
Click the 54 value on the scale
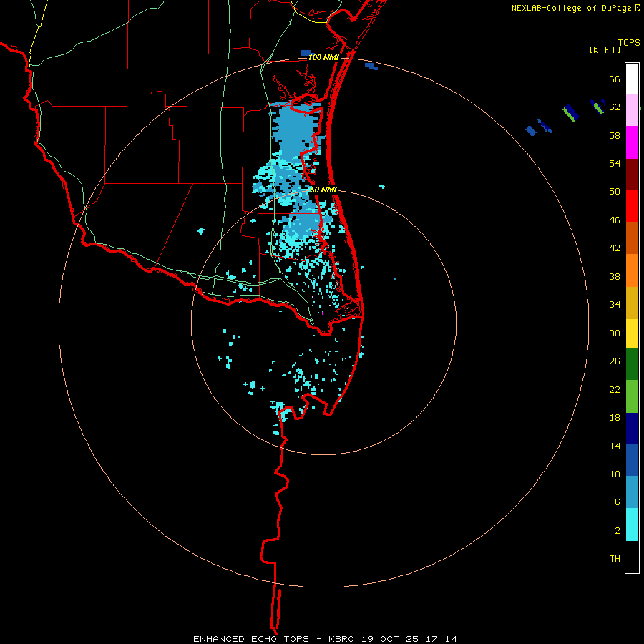point(615,163)
